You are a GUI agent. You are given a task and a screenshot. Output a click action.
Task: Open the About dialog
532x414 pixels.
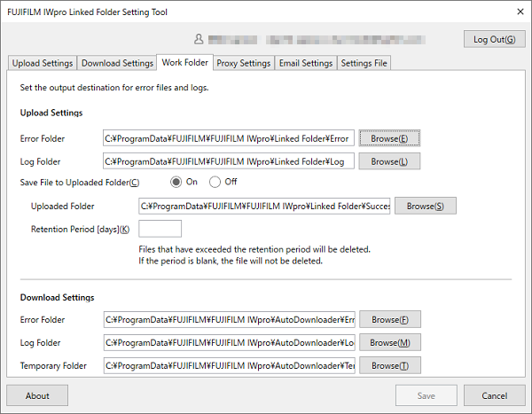point(37,395)
